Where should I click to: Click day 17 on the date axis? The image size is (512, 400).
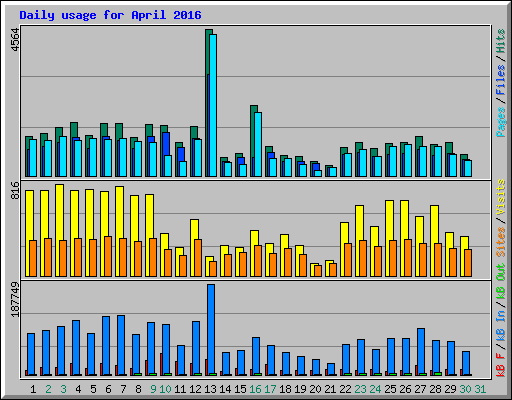(x=270, y=389)
